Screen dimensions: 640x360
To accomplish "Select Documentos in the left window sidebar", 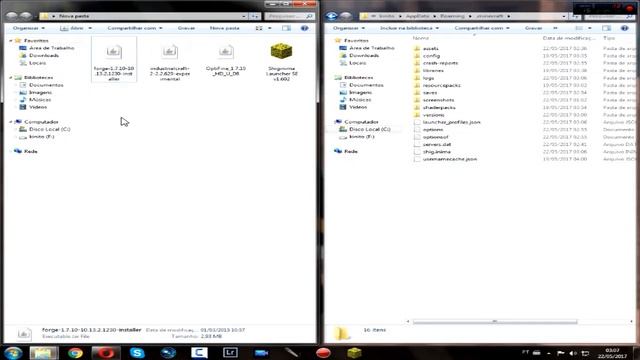I will coord(46,85).
